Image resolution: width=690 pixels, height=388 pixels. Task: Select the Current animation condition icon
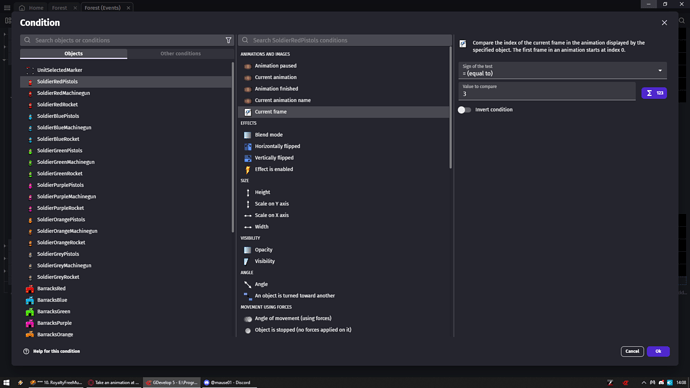pyautogui.click(x=248, y=77)
